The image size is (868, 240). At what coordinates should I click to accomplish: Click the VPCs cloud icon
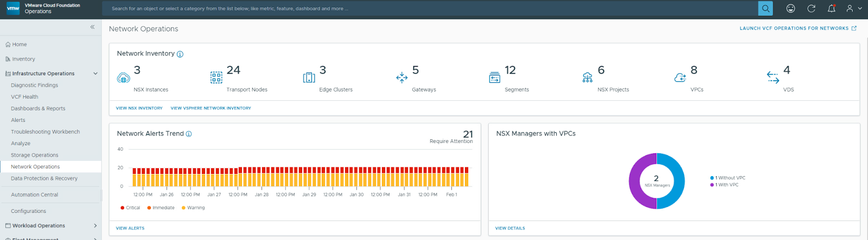click(680, 77)
